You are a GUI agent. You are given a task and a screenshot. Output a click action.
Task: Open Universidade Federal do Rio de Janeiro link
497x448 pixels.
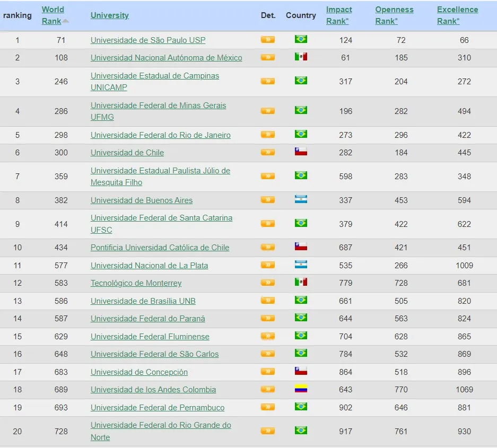click(160, 135)
